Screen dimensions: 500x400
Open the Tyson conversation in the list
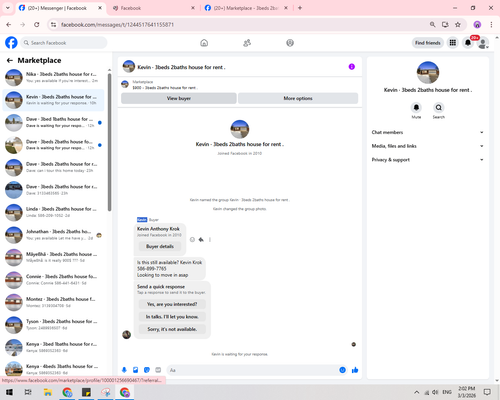click(x=53, y=325)
